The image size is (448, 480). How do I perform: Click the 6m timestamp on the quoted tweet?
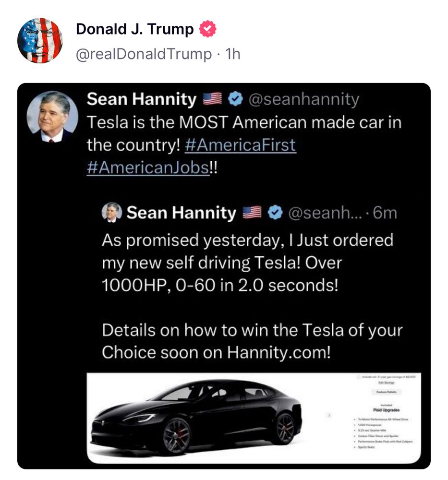pos(385,212)
